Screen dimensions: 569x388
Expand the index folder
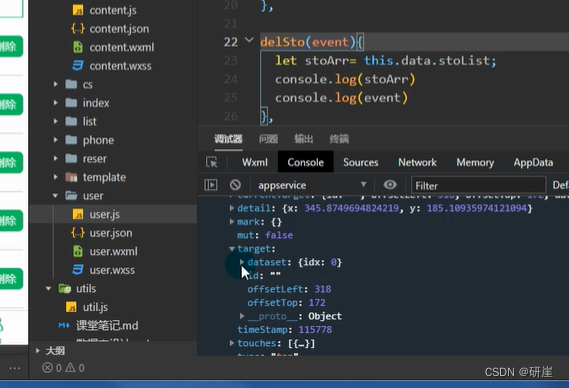(x=56, y=103)
